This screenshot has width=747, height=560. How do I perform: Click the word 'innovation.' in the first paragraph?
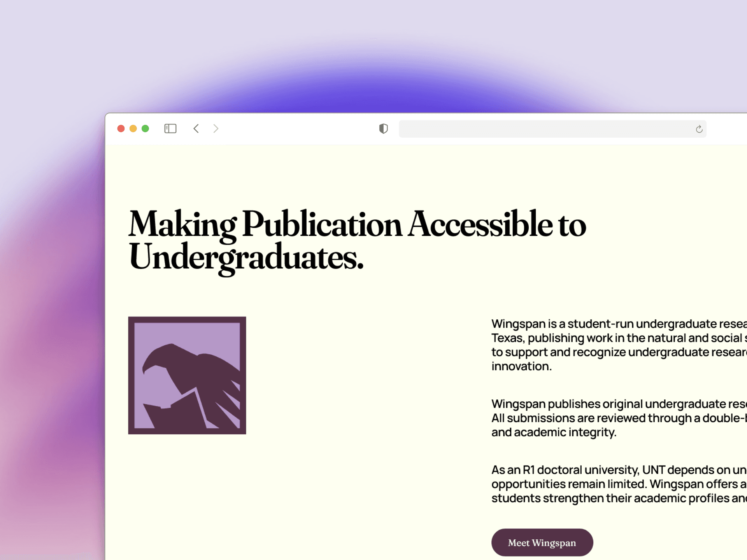tap(521, 366)
